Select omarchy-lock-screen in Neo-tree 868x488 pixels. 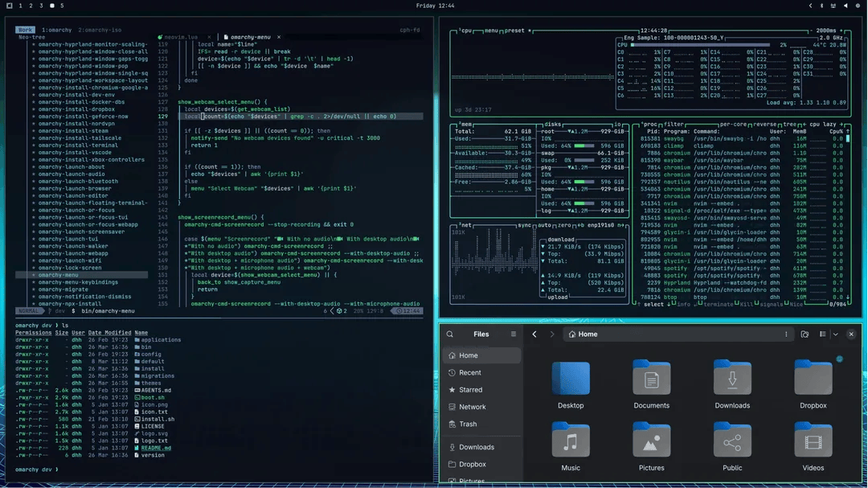(x=70, y=268)
